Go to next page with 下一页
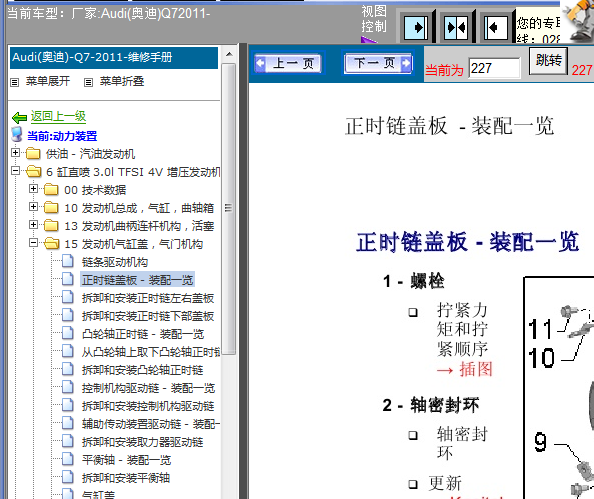This screenshot has width=594, height=499. click(378, 63)
